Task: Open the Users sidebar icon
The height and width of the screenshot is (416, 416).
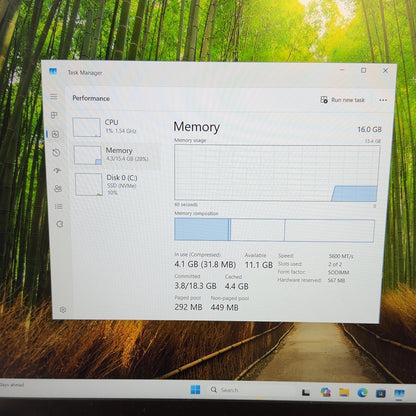Action: [58, 189]
